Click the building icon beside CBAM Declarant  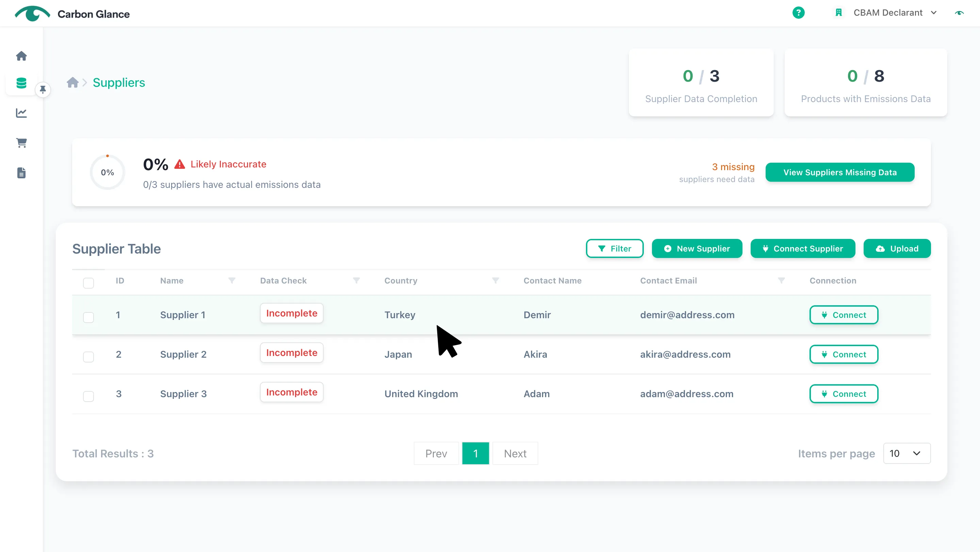[x=838, y=13]
